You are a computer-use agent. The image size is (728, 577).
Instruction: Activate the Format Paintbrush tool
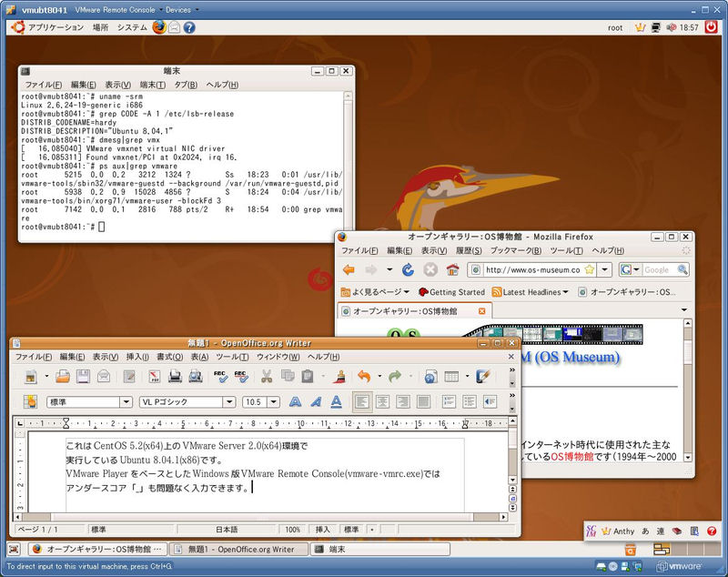coord(339,377)
